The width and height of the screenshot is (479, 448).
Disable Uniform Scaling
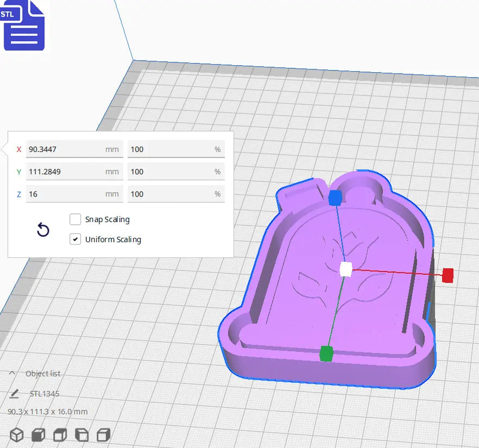[75, 239]
